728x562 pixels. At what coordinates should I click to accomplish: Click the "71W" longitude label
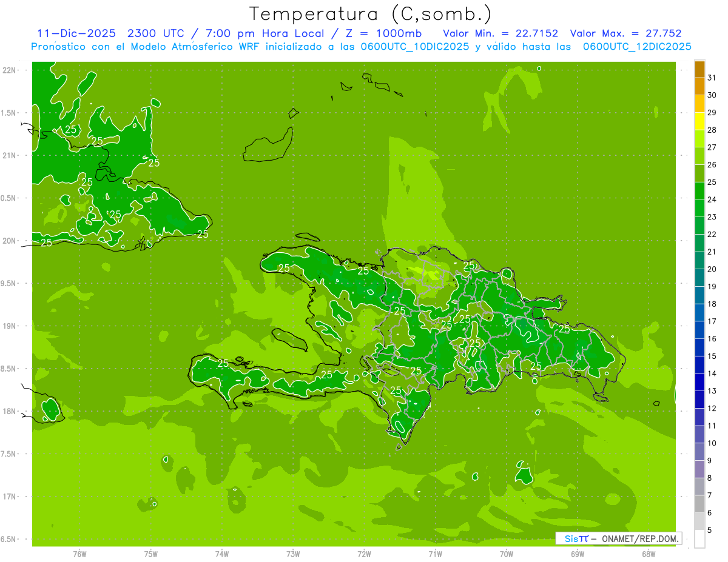click(x=435, y=554)
